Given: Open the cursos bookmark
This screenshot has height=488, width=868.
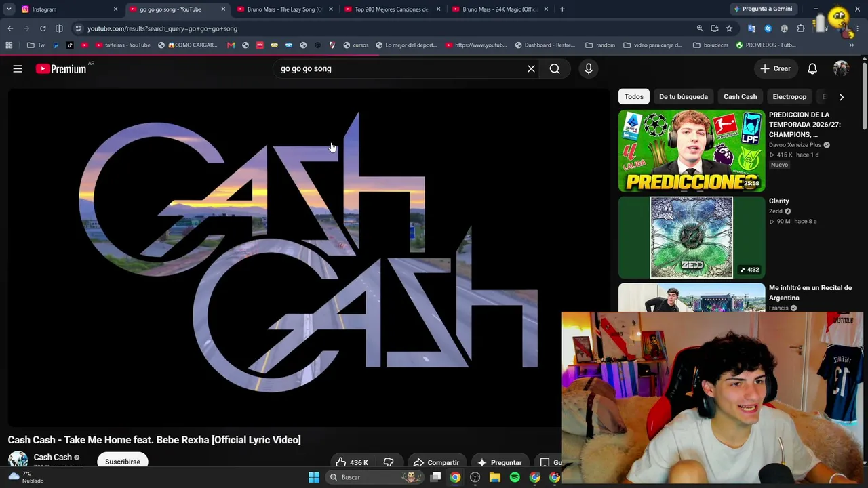Looking at the screenshot, I should pos(356,45).
